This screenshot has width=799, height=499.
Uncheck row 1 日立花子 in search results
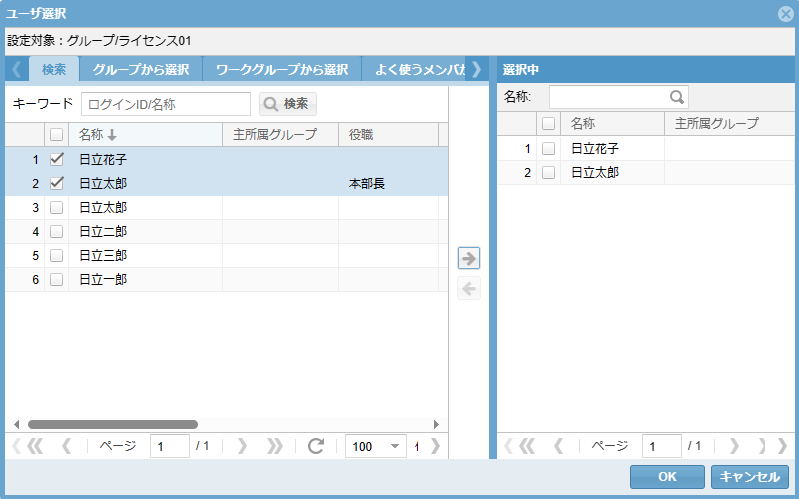[x=57, y=159]
